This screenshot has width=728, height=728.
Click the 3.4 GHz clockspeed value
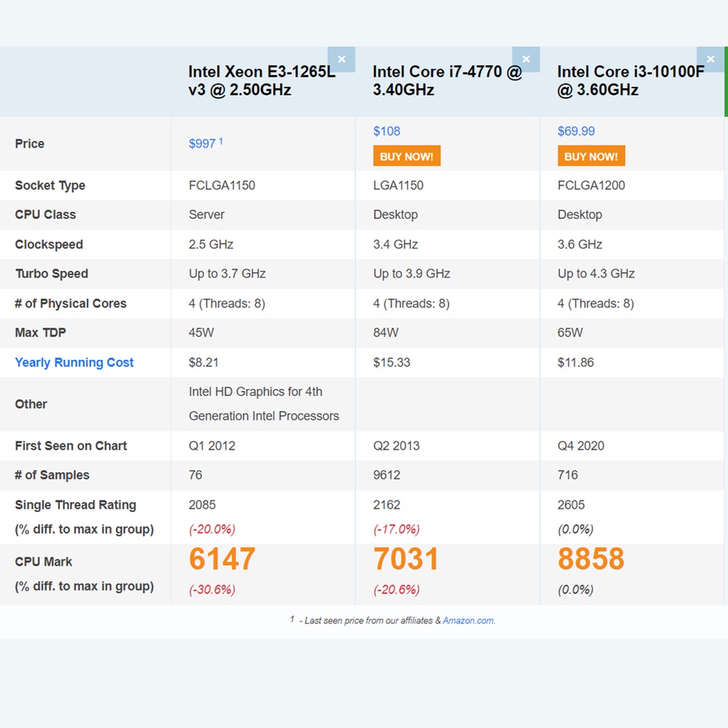tap(395, 245)
